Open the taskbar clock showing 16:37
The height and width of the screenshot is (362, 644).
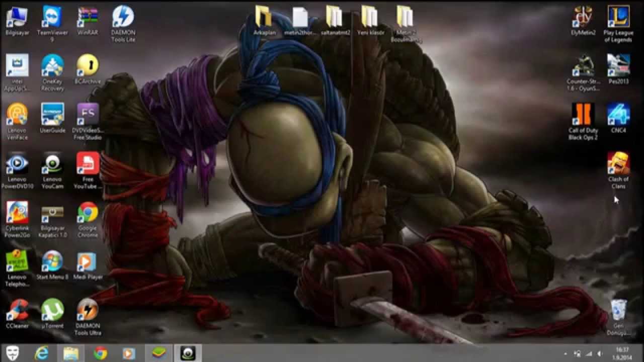pos(622,353)
